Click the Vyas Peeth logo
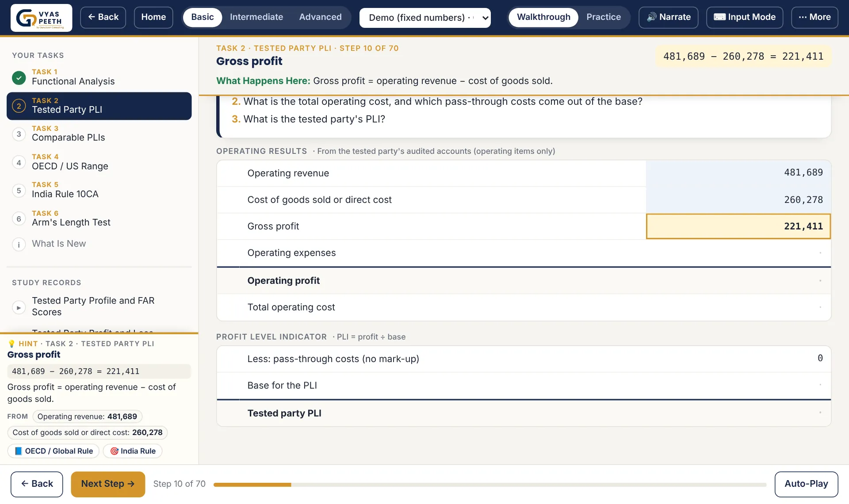 41,18
